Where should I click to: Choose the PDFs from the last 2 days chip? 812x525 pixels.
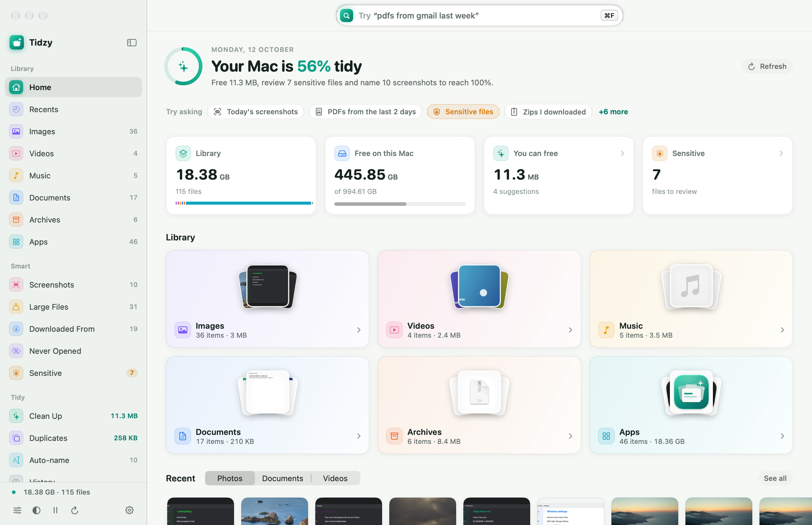(x=365, y=112)
